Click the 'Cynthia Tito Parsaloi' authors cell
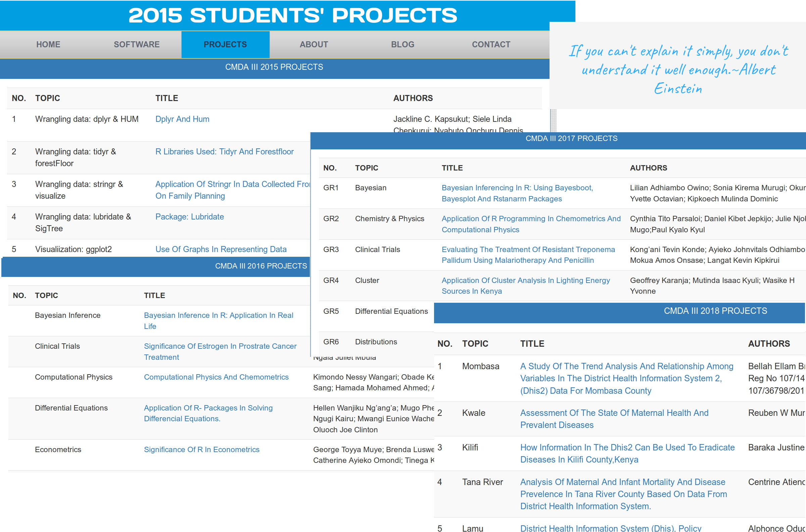This screenshot has height=532, width=806. tap(717, 224)
